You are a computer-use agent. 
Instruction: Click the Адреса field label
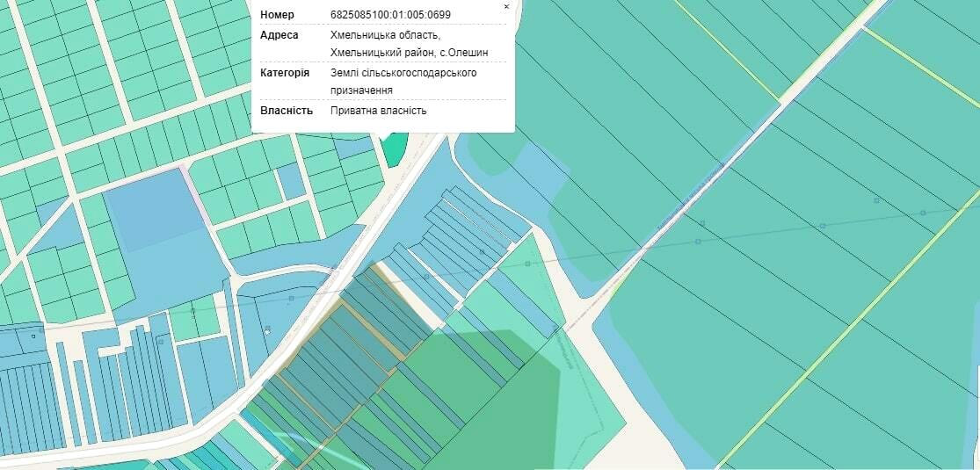point(279,35)
